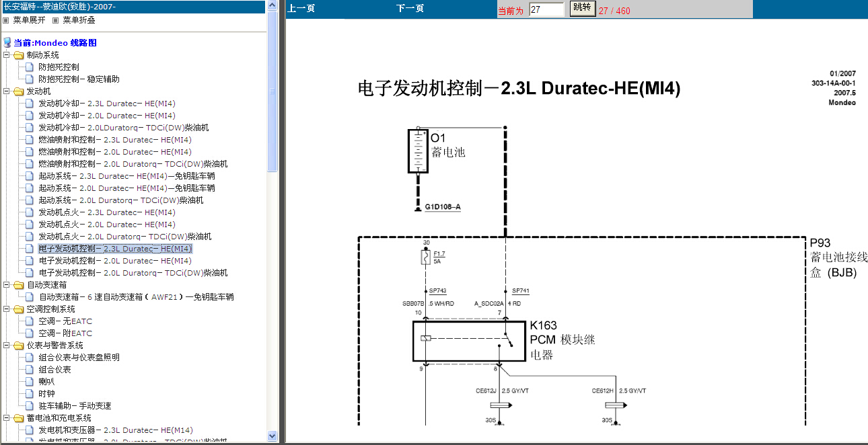Collapse the 发动机 tree node
Screen dimensions: 868x445
point(6,91)
